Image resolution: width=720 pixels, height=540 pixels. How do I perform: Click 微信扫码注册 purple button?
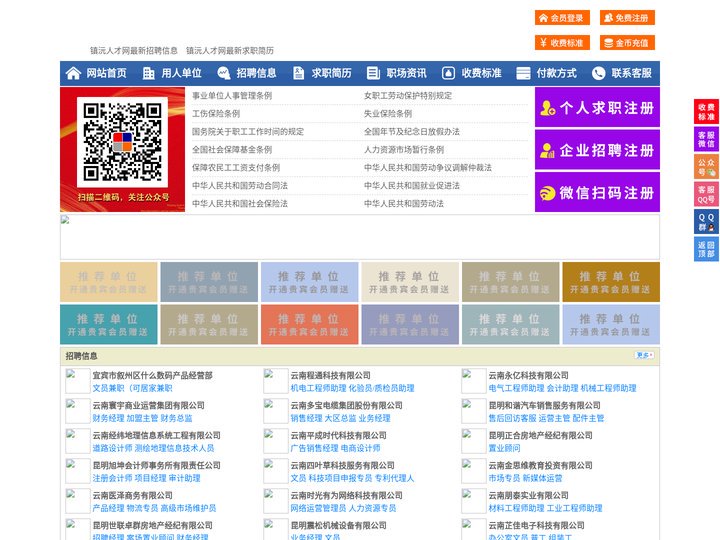coord(597,192)
